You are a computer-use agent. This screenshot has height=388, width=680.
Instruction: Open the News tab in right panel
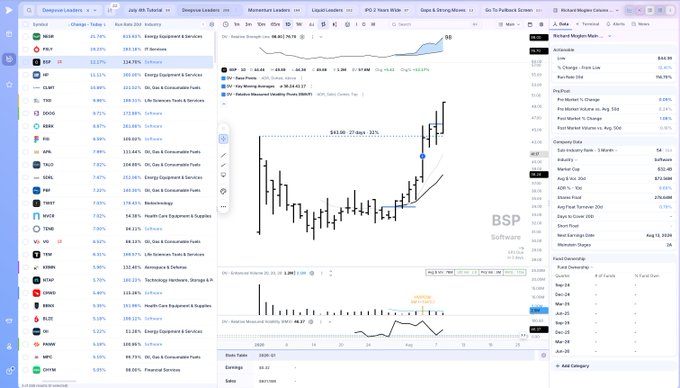coord(641,24)
